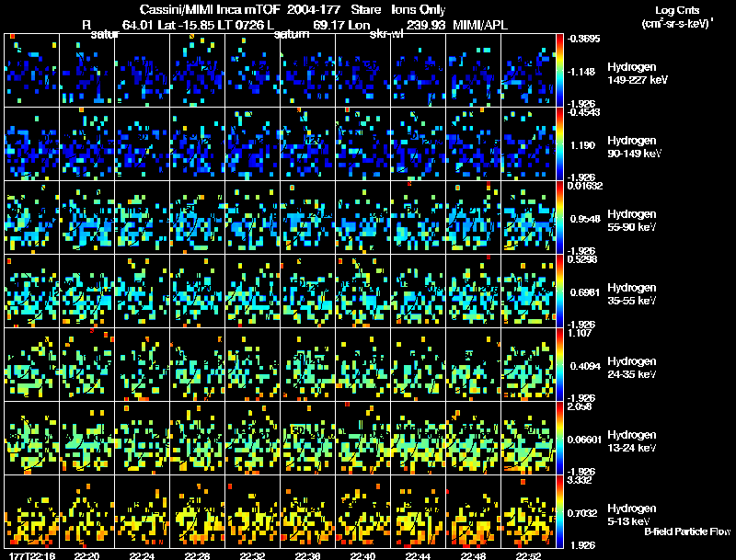Select the 55-90 keV panel at 22:20
Screen dimensions: 736x560
coord(87,218)
